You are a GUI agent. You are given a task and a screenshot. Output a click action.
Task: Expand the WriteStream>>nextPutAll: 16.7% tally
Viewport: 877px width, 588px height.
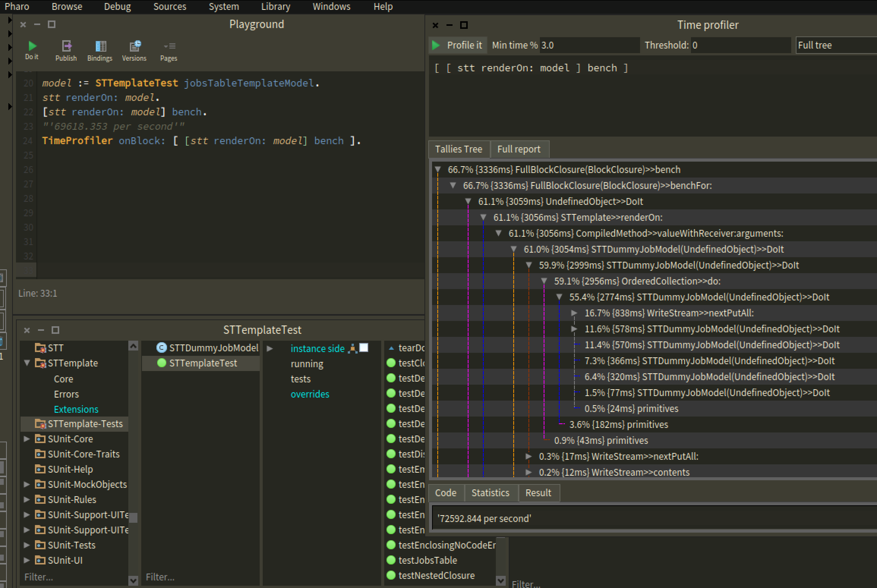click(574, 313)
